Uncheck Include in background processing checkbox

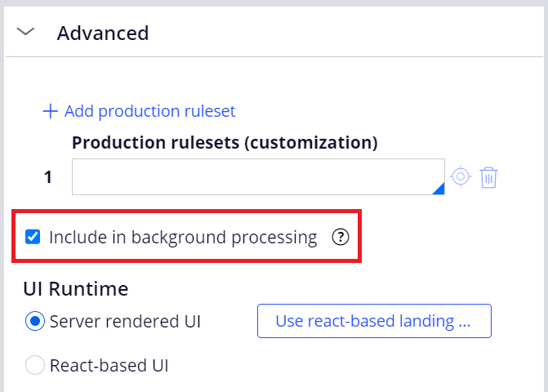(33, 237)
